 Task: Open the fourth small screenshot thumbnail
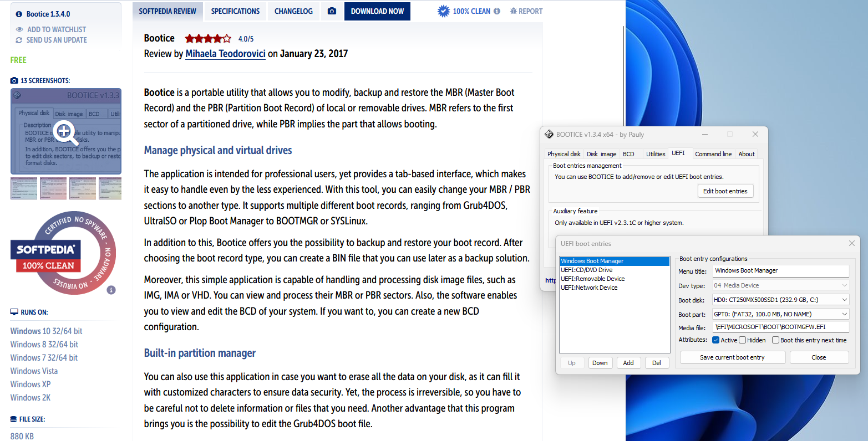(110, 188)
